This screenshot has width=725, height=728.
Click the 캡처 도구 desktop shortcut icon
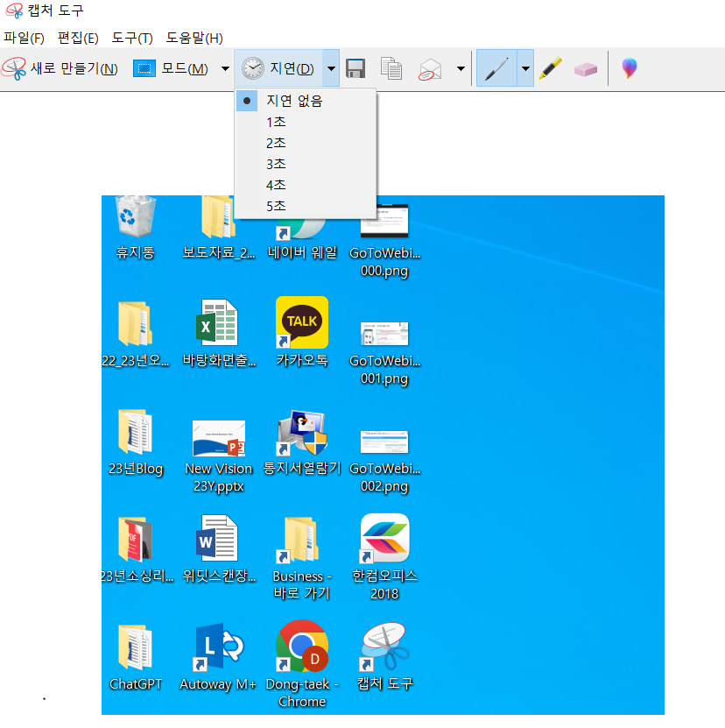pyautogui.click(x=384, y=646)
